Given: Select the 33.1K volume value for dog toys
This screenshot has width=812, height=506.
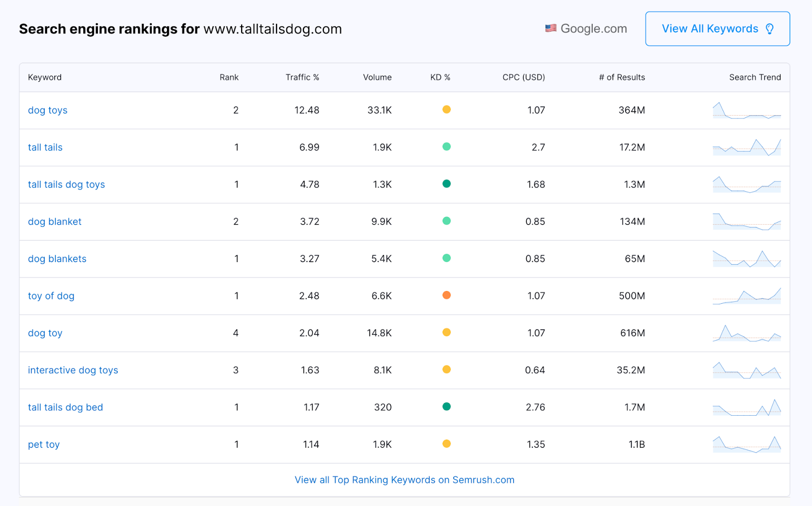Looking at the screenshot, I should pyautogui.click(x=380, y=111).
